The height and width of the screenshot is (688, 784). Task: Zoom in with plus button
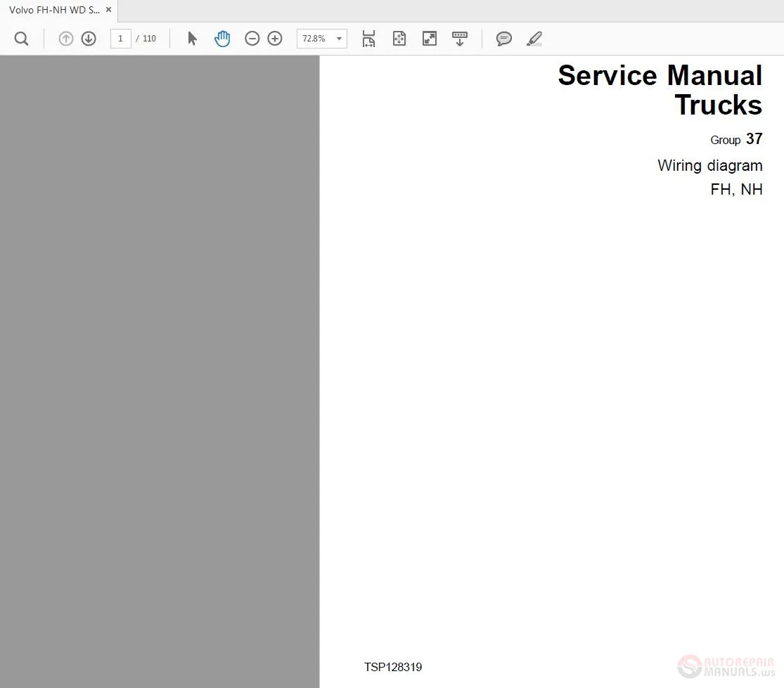click(x=275, y=39)
